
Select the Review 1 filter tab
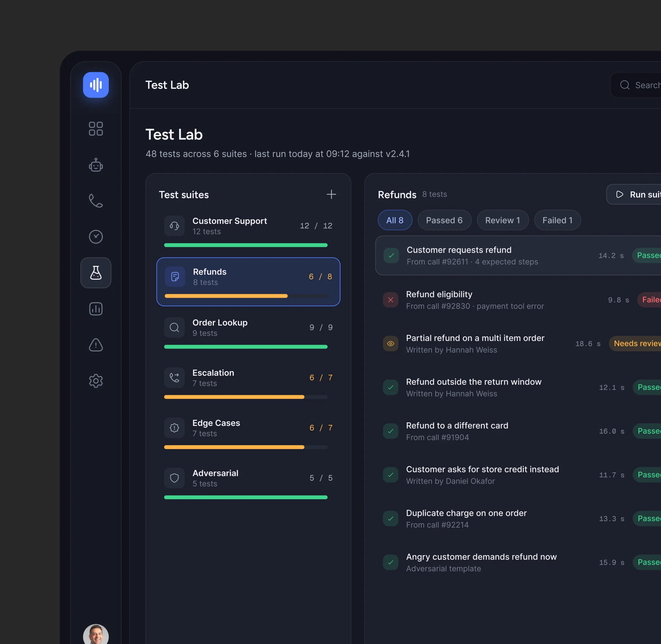click(502, 220)
